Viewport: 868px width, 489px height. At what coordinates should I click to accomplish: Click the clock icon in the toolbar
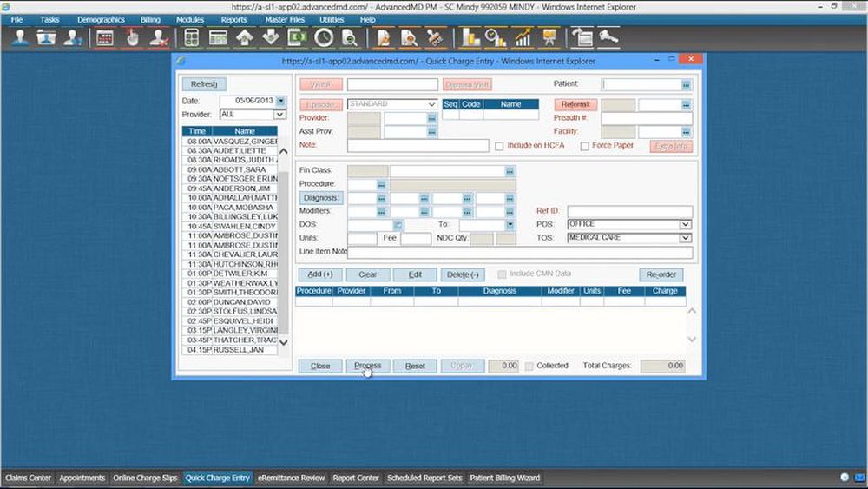(x=324, y=37)
